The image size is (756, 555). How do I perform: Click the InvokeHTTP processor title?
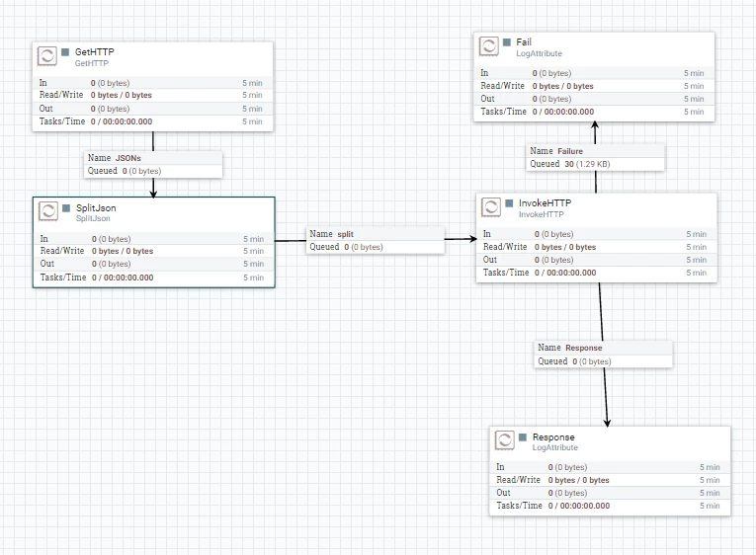coord(545,202)
